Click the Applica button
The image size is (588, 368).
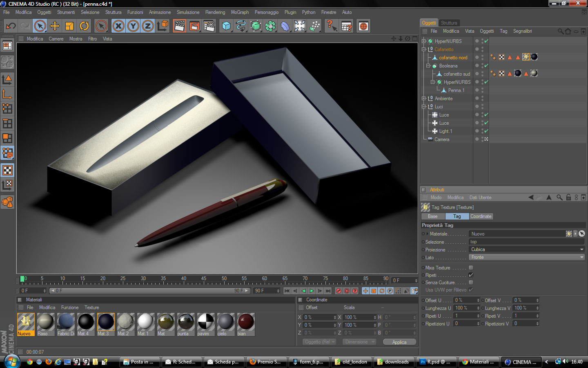click(x=399, y=342)
